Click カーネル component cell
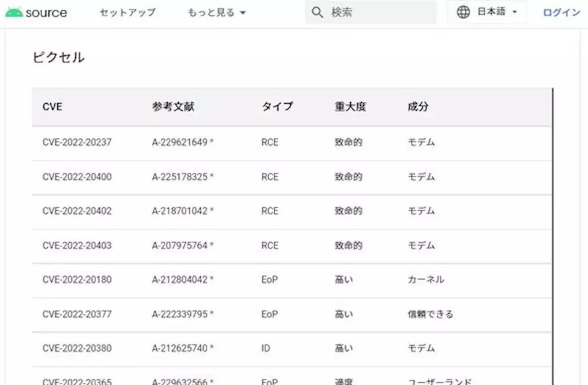This screenshot has height=385, width=588. (426, 279)
